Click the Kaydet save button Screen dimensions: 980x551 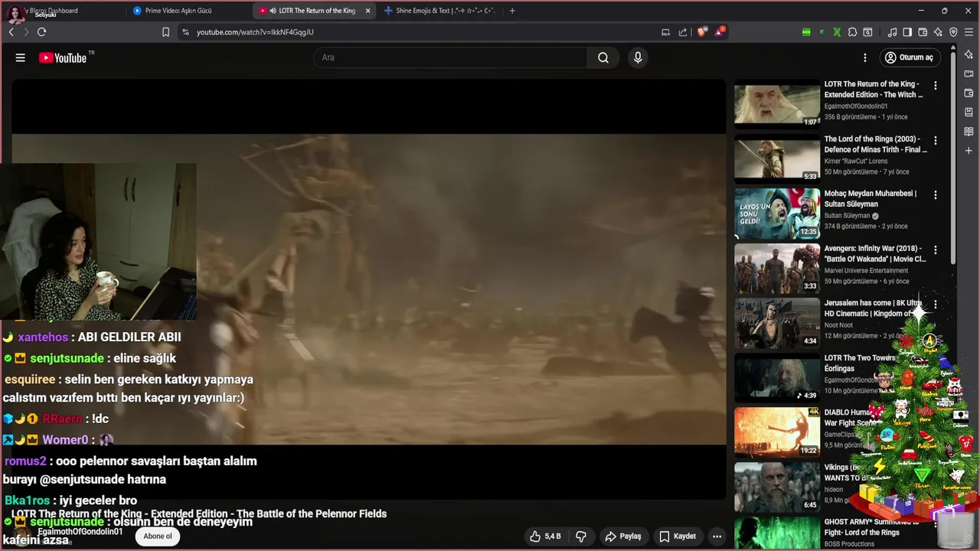pos(677,536)
